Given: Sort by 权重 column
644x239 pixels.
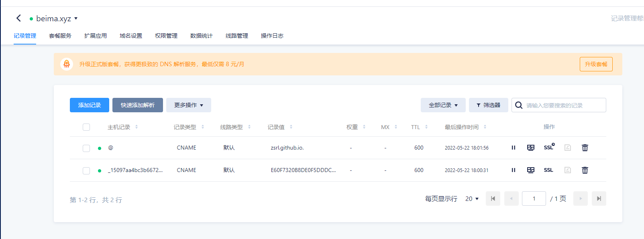Looking at the screenshot, I should pos(364,127).
